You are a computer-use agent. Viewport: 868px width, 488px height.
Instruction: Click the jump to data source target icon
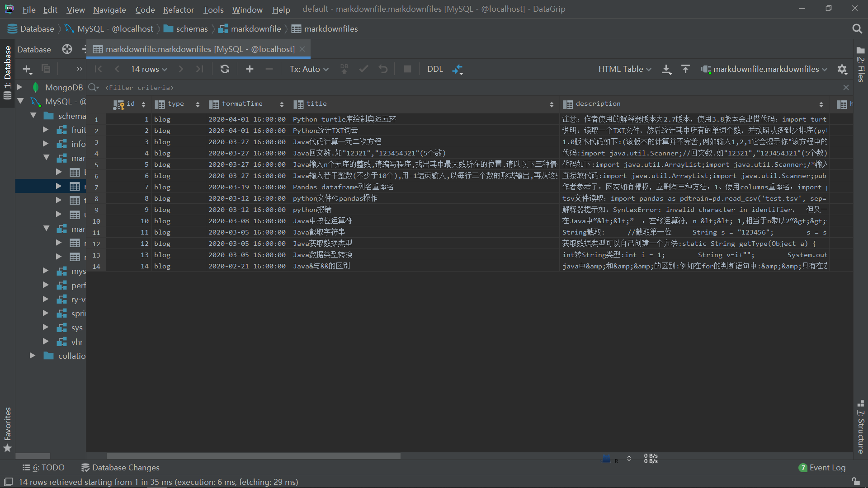[x=67, y=49]
